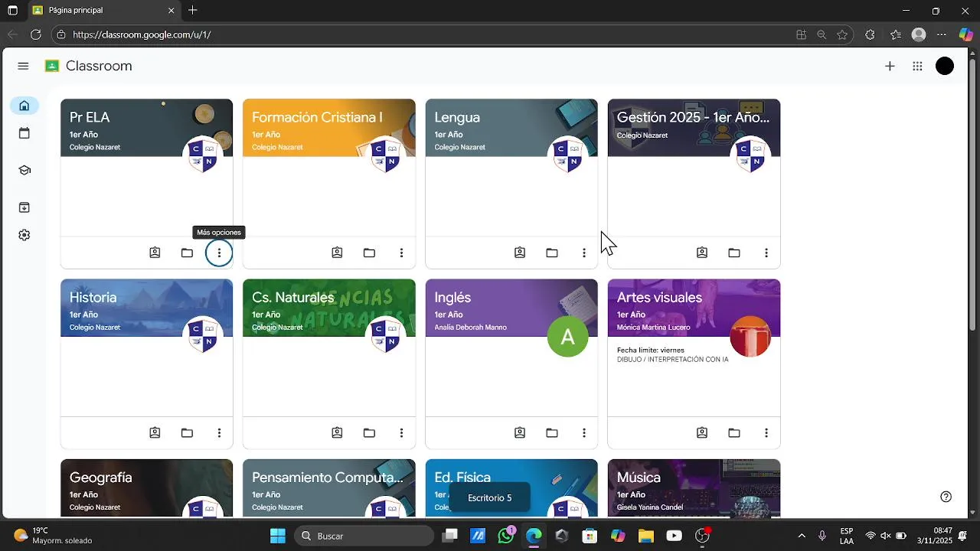Open Drive folder for Inglés
The image size is (980, 551).
click(552, 432)
